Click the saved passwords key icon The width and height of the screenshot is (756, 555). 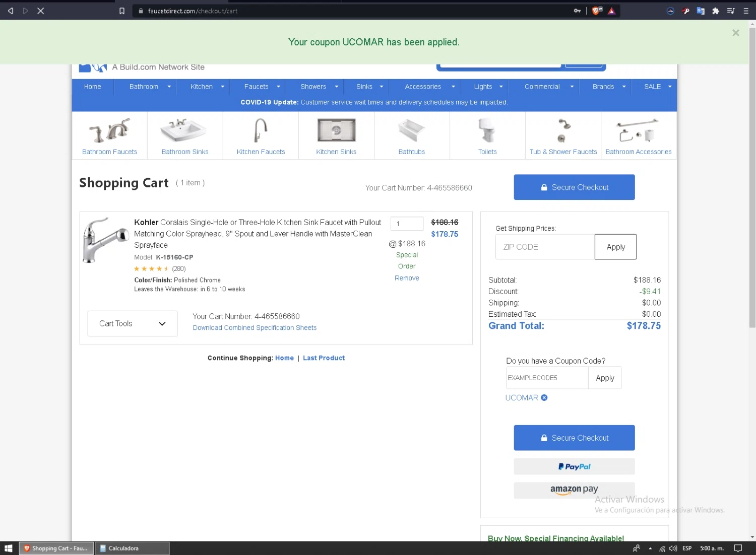[x=577, y=11]
